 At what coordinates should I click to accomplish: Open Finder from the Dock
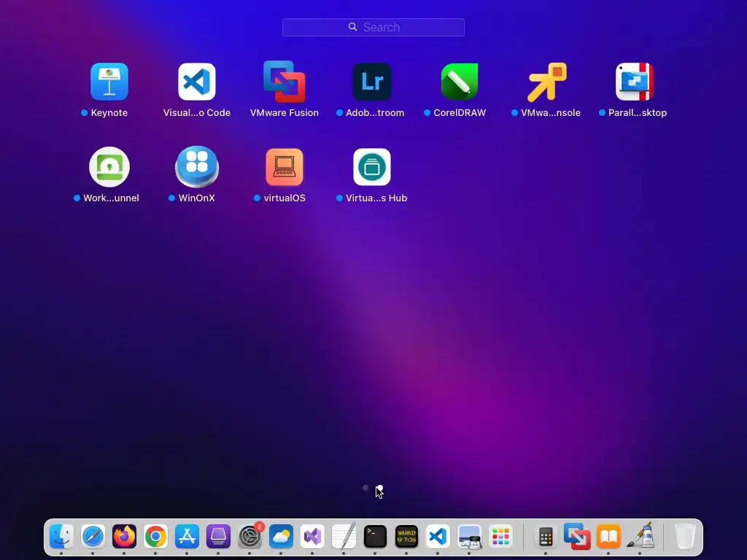coord(61,536)
